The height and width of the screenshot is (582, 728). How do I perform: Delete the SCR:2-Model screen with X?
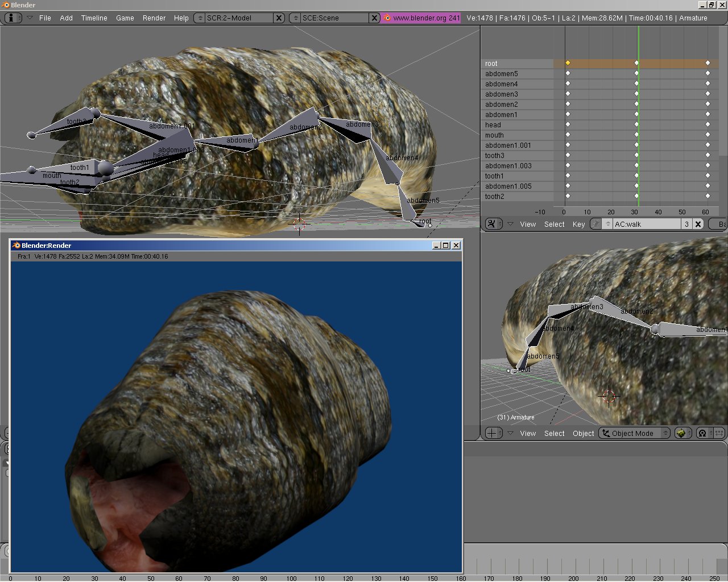[x=279, y=18]
